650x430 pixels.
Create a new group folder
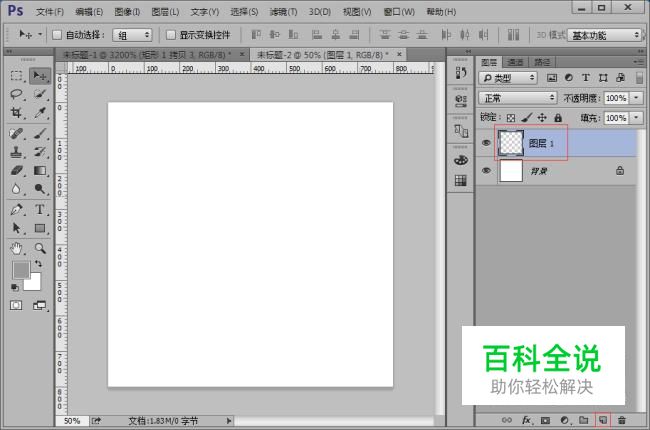tap(584, 420)
